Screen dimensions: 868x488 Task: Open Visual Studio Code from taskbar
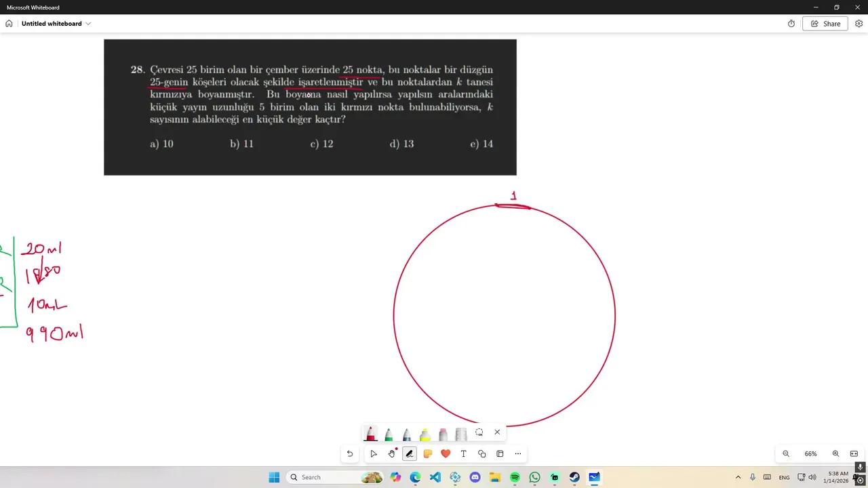click(435, 477)
